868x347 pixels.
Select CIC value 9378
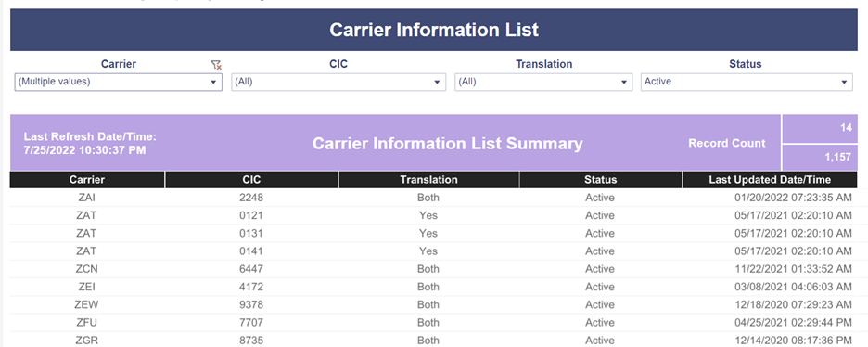(253, 304)
